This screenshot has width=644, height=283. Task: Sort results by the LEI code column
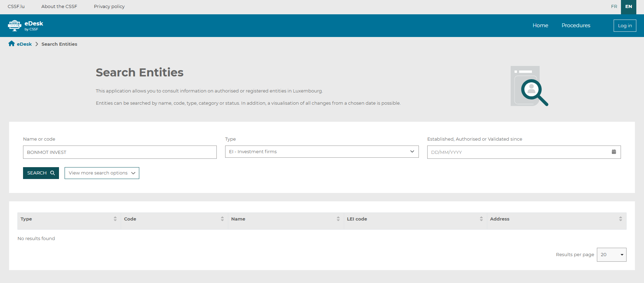pyautogui.click(x=481, y=219)
